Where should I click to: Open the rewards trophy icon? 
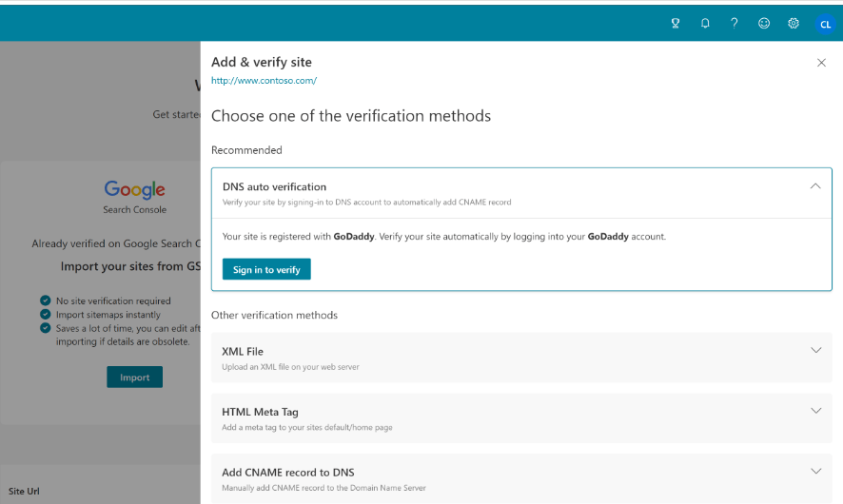tap(676, 24)
